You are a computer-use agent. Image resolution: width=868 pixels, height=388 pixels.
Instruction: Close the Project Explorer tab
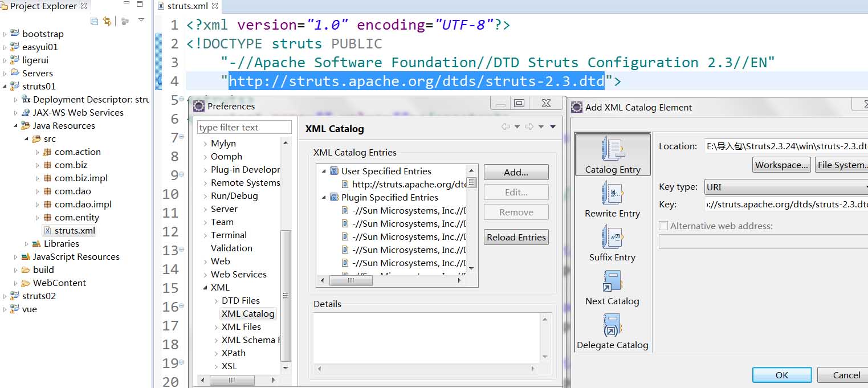coord(84,6)
